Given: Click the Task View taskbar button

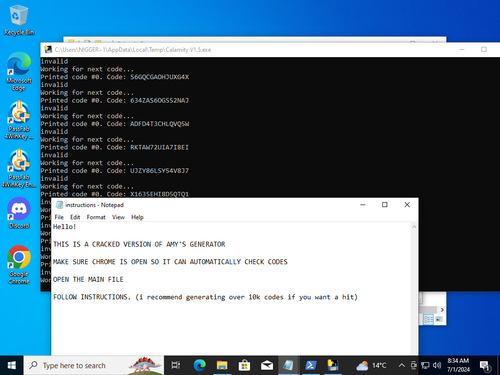Looking at the screenshot, I should pos(176,365).
